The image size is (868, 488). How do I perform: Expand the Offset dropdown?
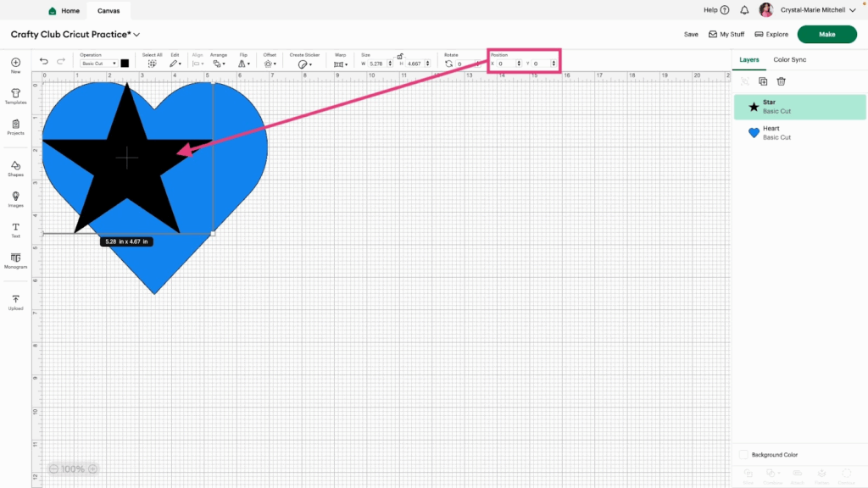[270, 64]
